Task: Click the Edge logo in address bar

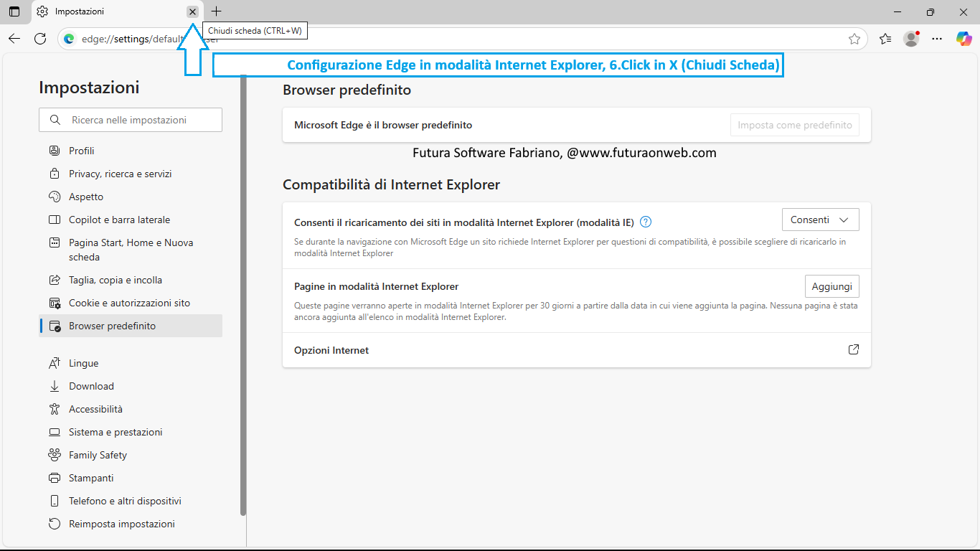Action: click(x=70, y=39)
